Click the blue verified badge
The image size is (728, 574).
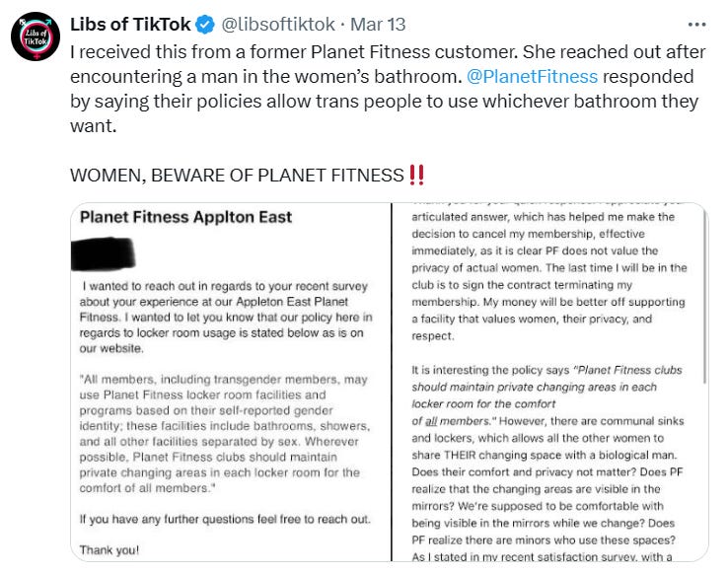pos(205,25)
